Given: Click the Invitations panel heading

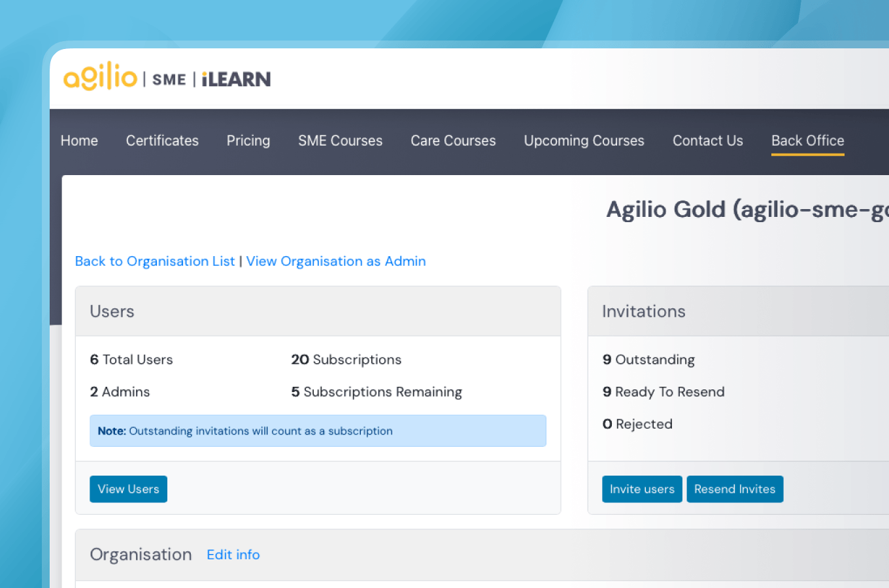Looking at the screenshot, I should click(644, 311).
